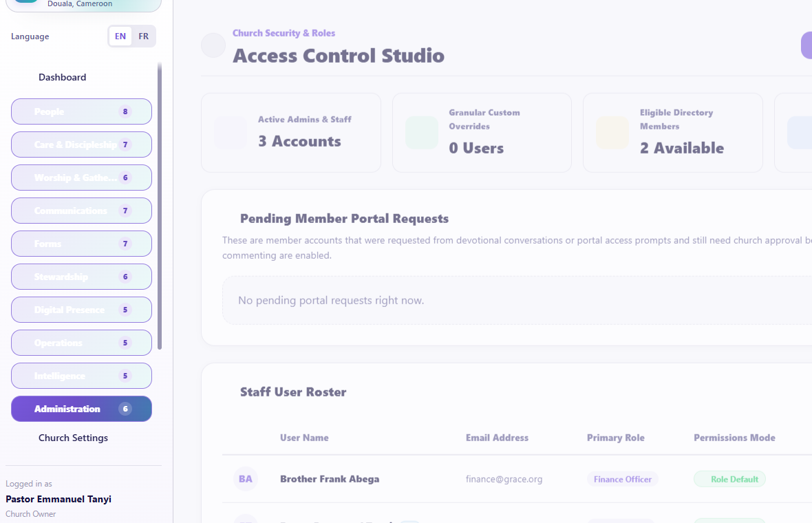Expand the Worship & Gatherings group

tap(81, 178)
